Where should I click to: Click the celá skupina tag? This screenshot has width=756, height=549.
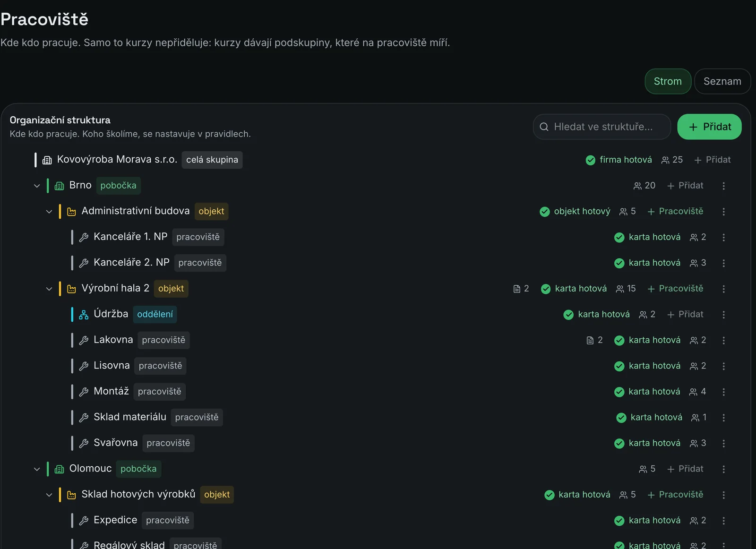pyautogui.click(x=212, y=160)
